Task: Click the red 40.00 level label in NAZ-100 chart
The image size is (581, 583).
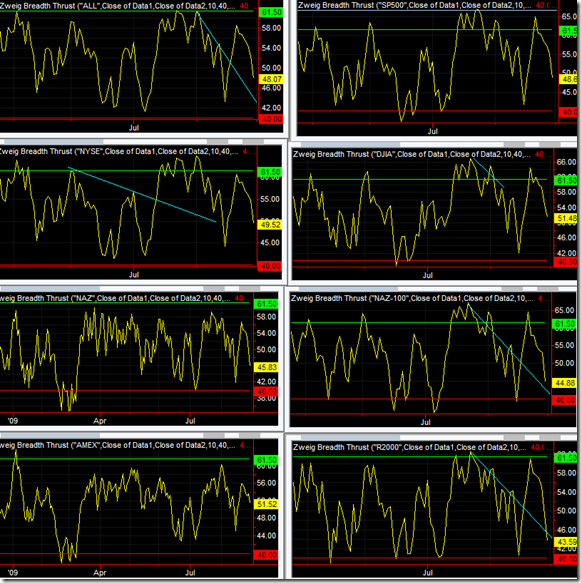Action: (x=565, y=400)
